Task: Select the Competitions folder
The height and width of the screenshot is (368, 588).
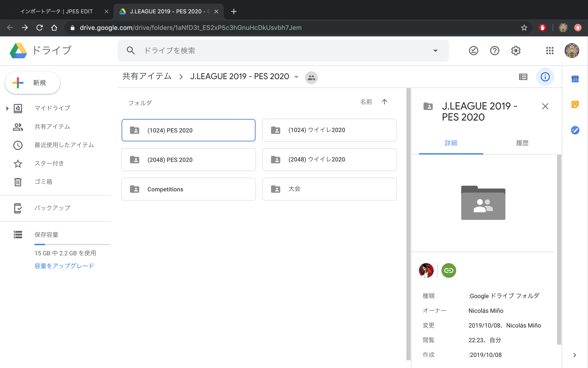Action: coord(188,189)
